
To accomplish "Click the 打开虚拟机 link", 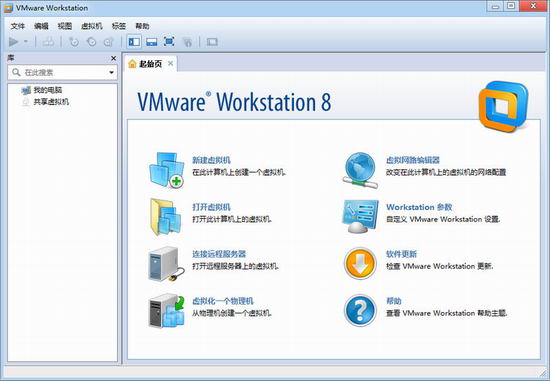I will (x=211, y=207).
